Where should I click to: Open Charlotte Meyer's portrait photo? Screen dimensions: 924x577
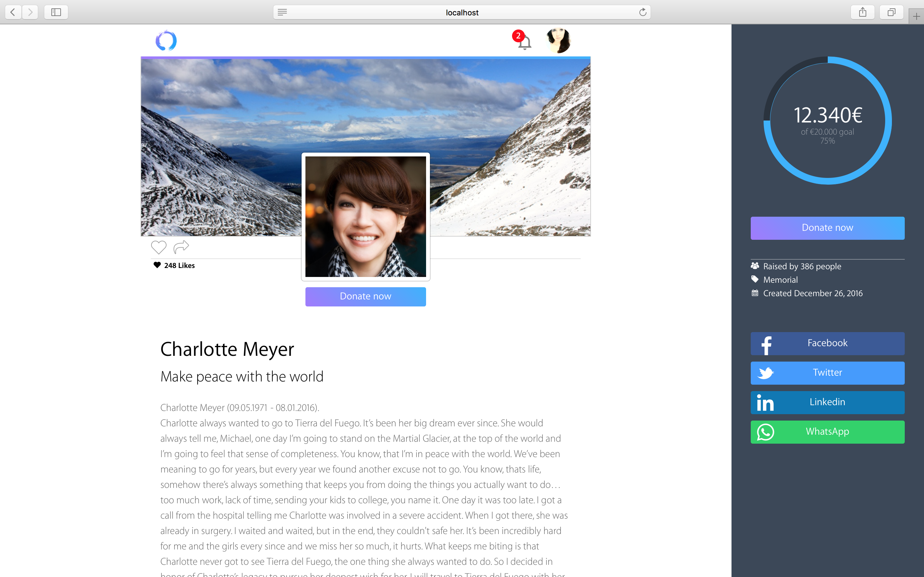(x=365, y=216)
